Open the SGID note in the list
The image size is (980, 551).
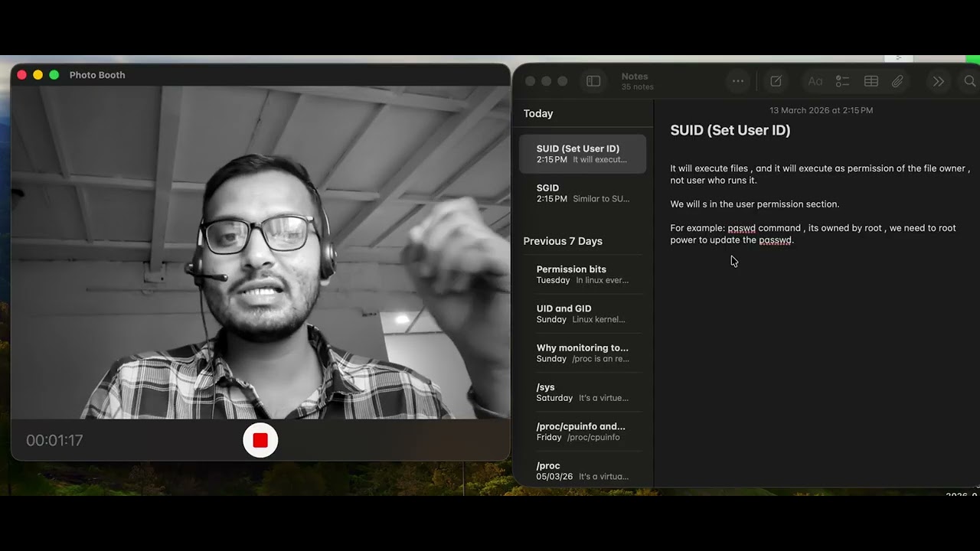tap(583, 193)
